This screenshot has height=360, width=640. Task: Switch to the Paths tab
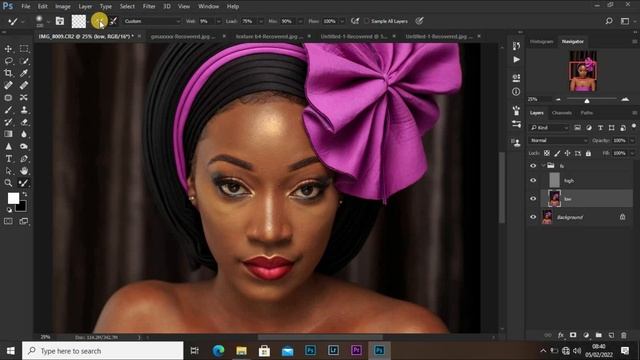pyautogui.click(x=587, y=113)
